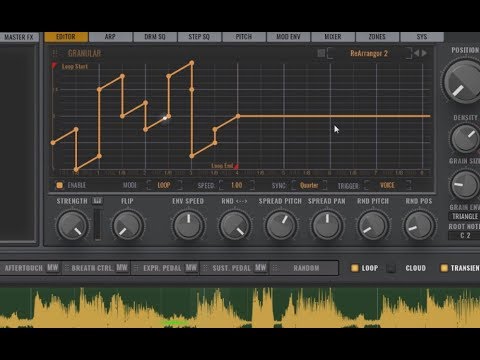Screen dimensions: 480x360
Task: Select the EXPR. PEDAL modulation source
Action: (162, 268)
